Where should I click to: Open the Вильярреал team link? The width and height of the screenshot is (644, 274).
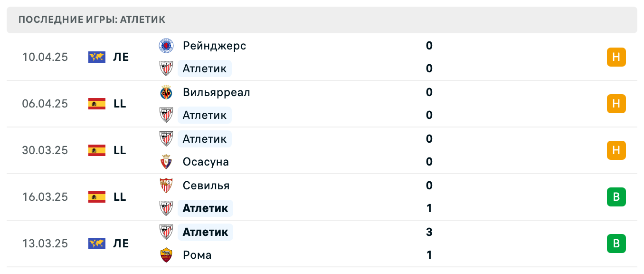pos(216,92)
